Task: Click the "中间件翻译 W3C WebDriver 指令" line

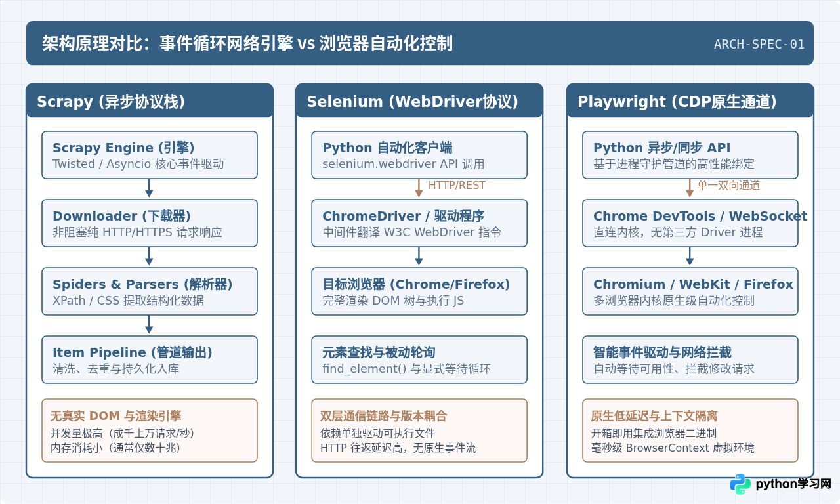Action: point(412,232)
